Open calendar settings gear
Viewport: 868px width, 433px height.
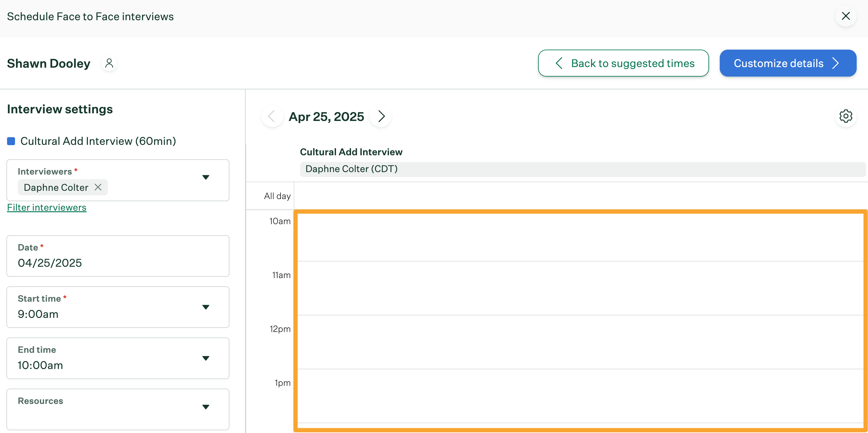[x=845, y=116]
